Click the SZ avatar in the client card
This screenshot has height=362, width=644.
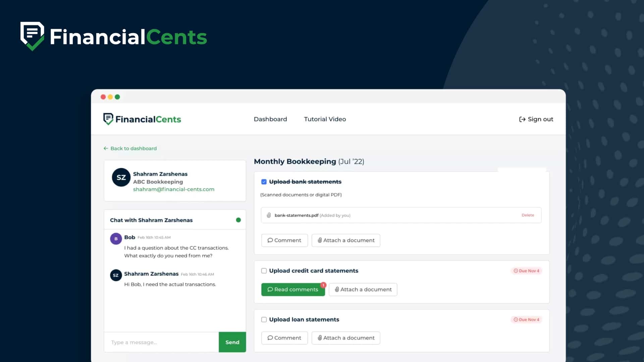click(121, 177)
